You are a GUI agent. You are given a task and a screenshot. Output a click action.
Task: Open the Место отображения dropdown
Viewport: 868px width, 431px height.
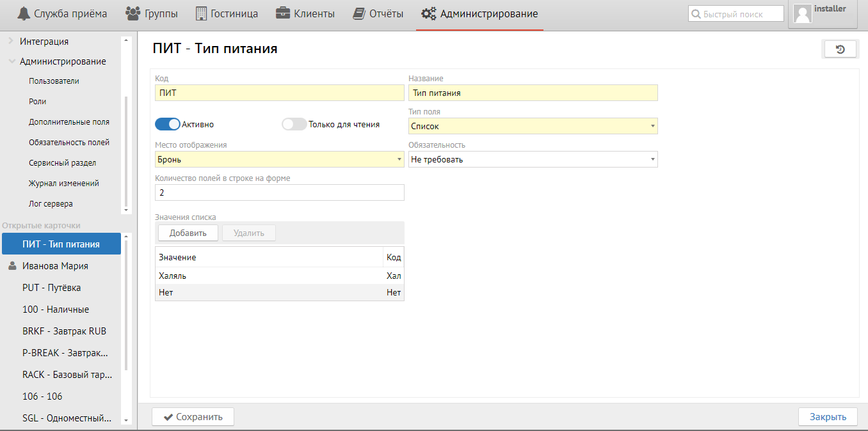click(x=279, y=159)
